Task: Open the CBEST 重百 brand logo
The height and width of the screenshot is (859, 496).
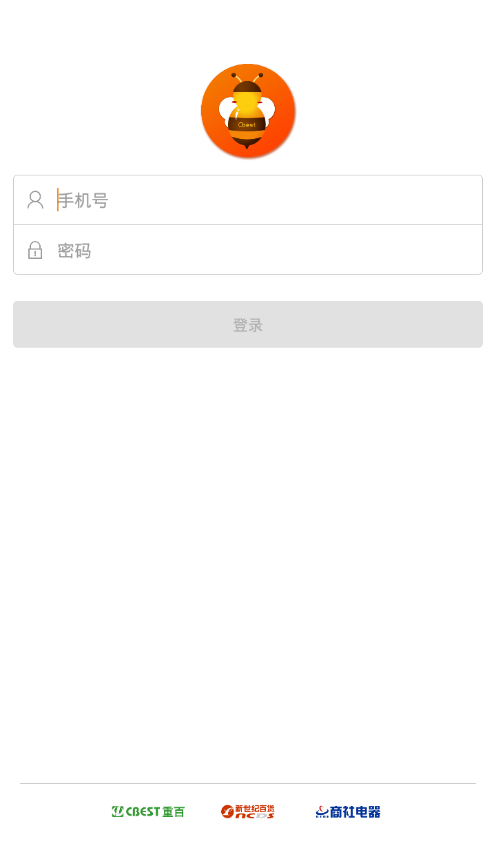Action: click(149, 811)
